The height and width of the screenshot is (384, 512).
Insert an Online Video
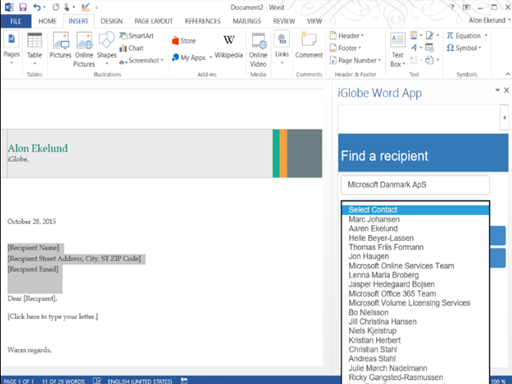(x=258, y=50)
